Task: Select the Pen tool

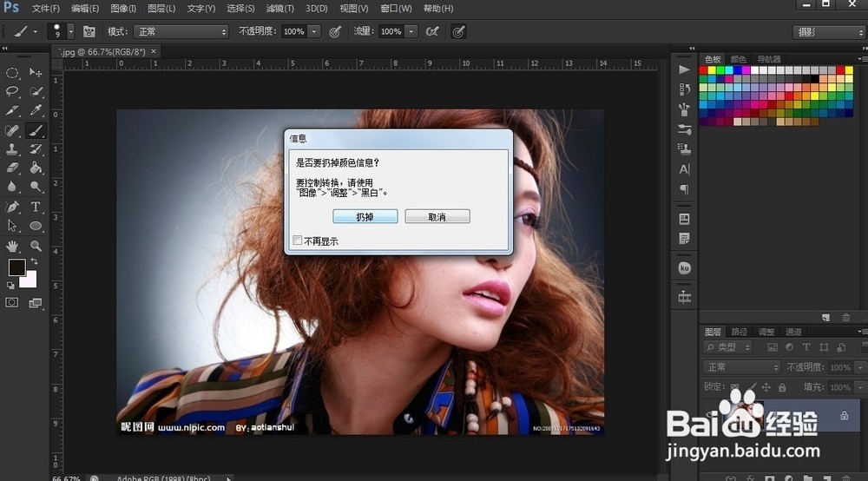Action: (12, 207)
